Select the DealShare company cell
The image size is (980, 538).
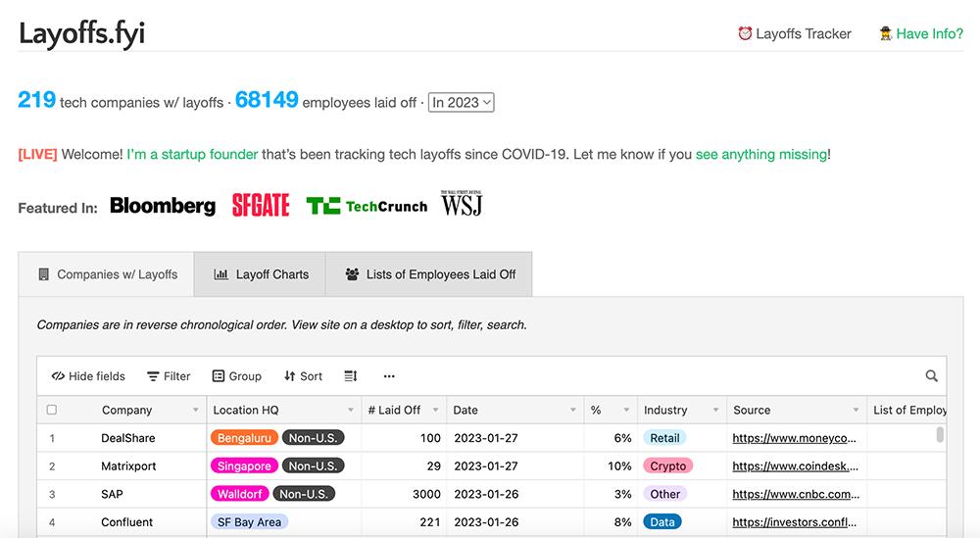click(x=128, y=438)
